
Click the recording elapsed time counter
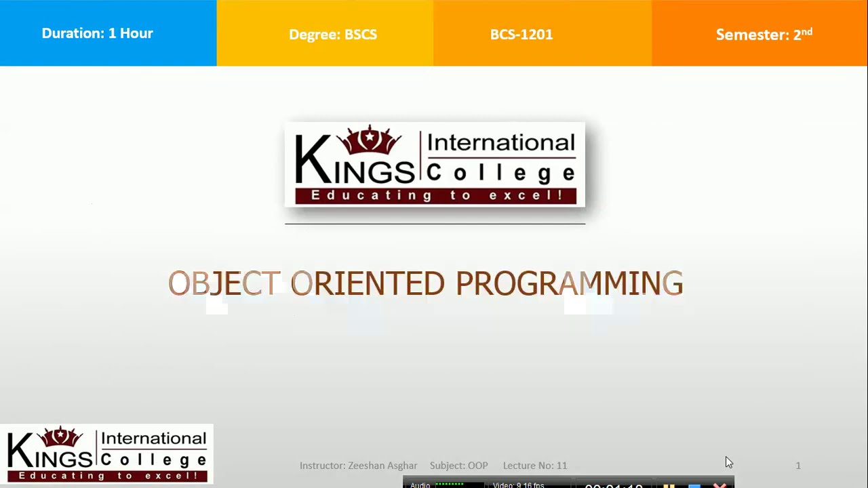click(x=613, y=486)
